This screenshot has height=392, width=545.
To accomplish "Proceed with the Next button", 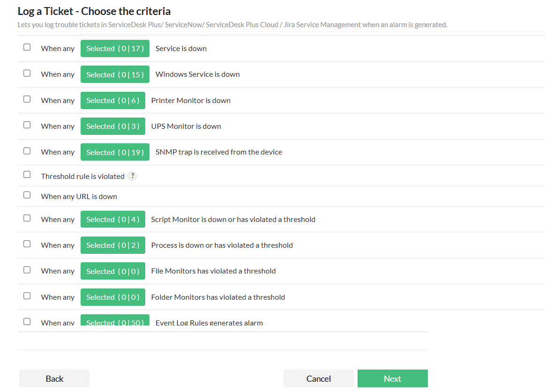I will pos(392,378).
